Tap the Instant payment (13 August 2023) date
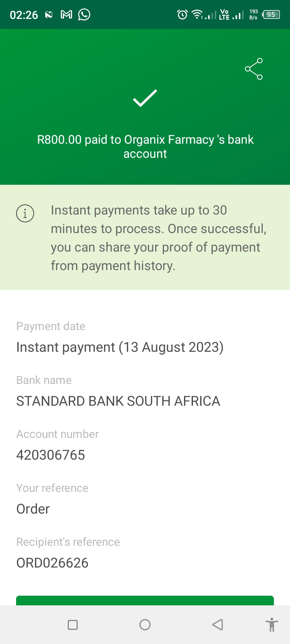 (x=120, y=347)
